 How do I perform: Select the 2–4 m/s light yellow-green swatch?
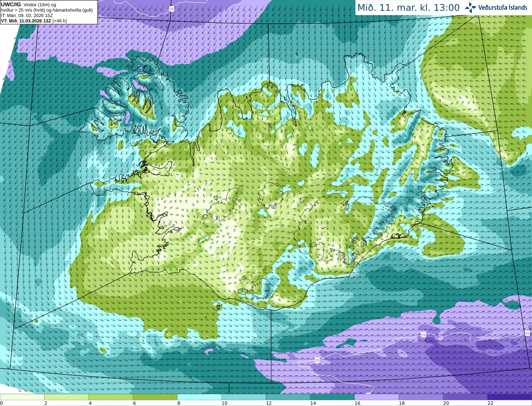point(66,397)
